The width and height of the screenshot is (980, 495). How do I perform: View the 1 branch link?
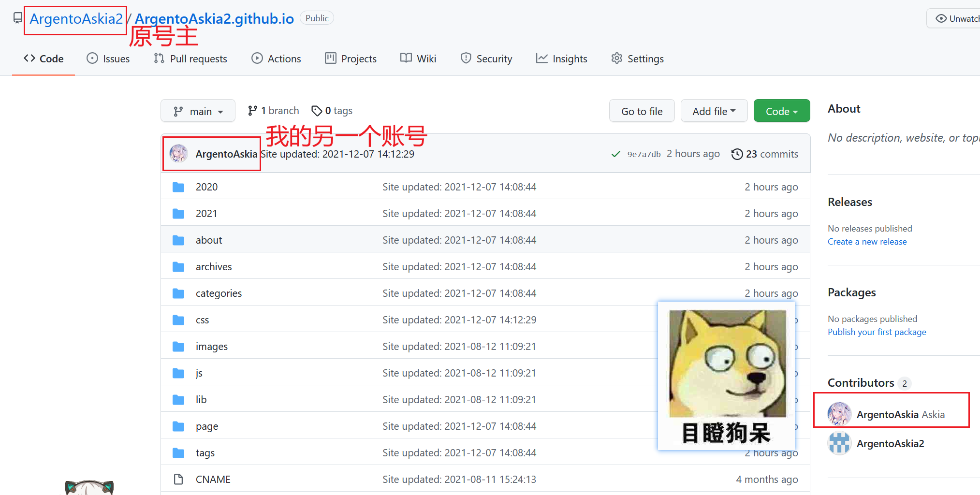273,111
